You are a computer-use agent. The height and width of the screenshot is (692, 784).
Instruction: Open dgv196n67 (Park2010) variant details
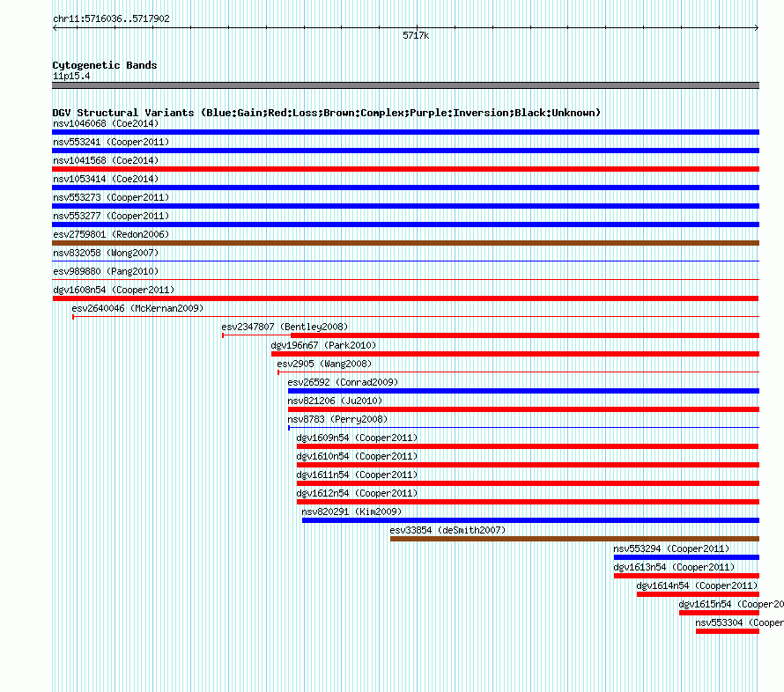pos(323,345)
